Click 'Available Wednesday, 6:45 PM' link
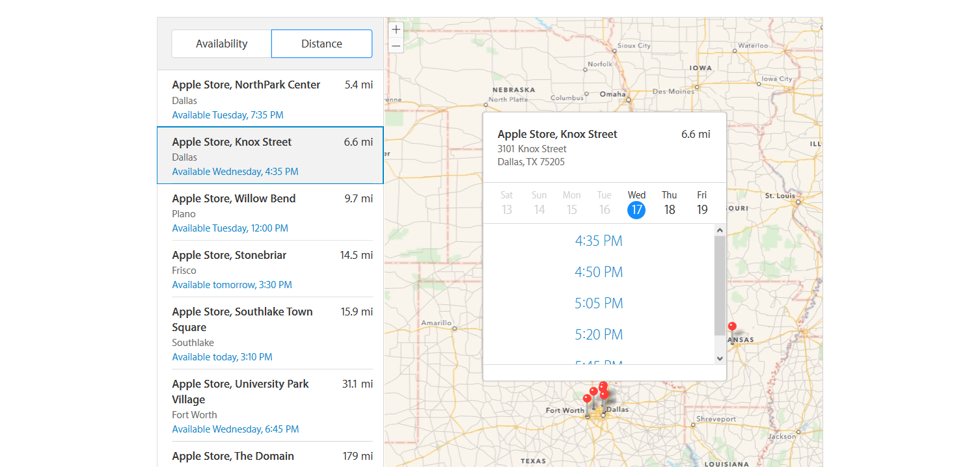980x467 pixels. [x=236, y=429]
